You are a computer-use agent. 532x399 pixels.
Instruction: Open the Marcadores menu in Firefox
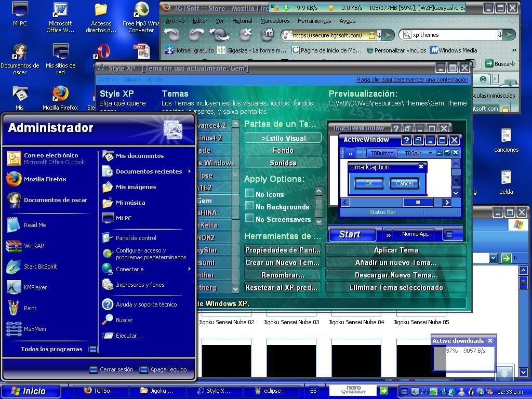pos(275,21)
